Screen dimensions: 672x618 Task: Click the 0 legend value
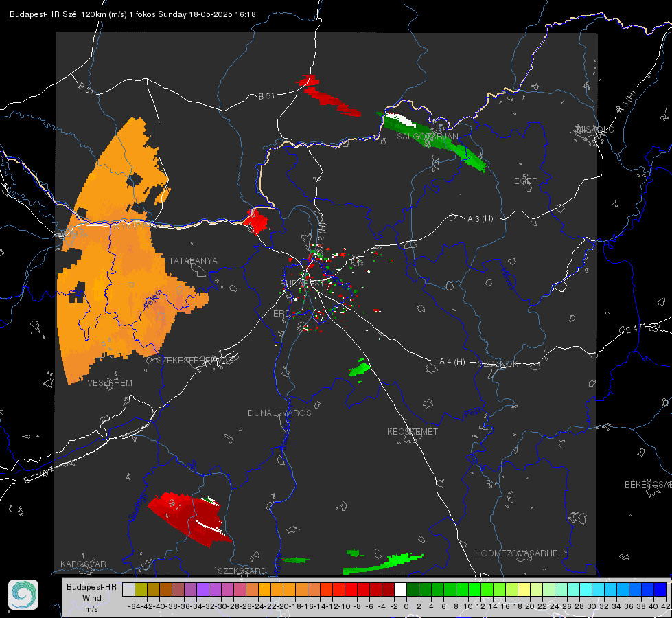(x=406, y=606)
